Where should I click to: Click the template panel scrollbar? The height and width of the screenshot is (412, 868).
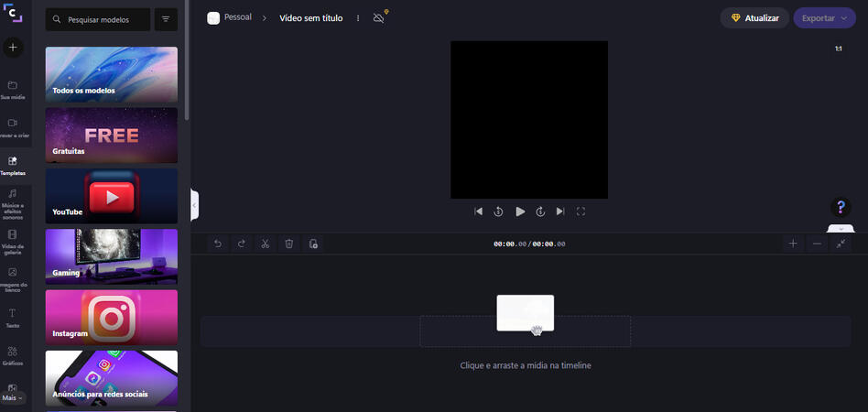pyautogui.click(x=187, y=60)
